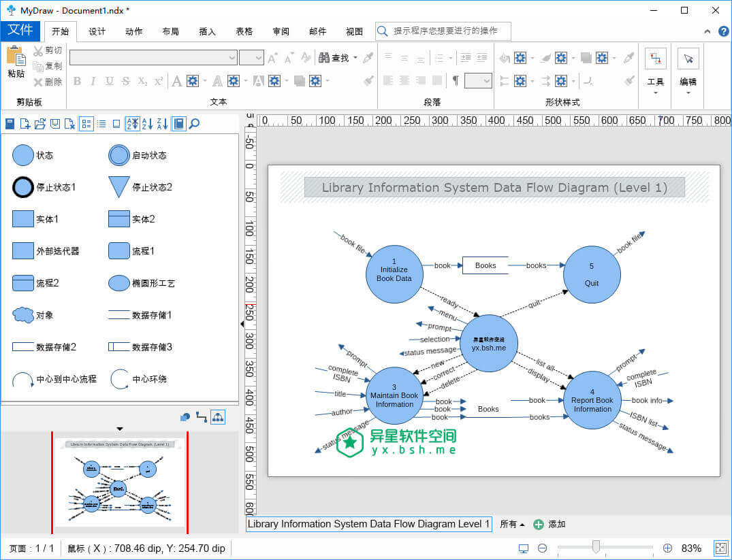The image size is (732, 560).
Task: Open the 文件 file menu
Action: (x=20, y=31)
